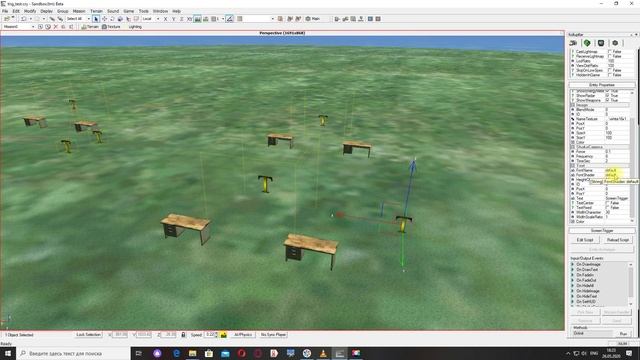The image size is (640, 360).
Task: Activate the Move object tool
Action: point(104,19)
